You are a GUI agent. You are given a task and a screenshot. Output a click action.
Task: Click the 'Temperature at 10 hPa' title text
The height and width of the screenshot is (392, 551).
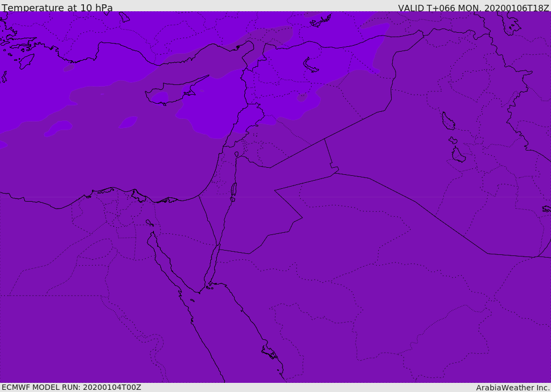point(57,8)
